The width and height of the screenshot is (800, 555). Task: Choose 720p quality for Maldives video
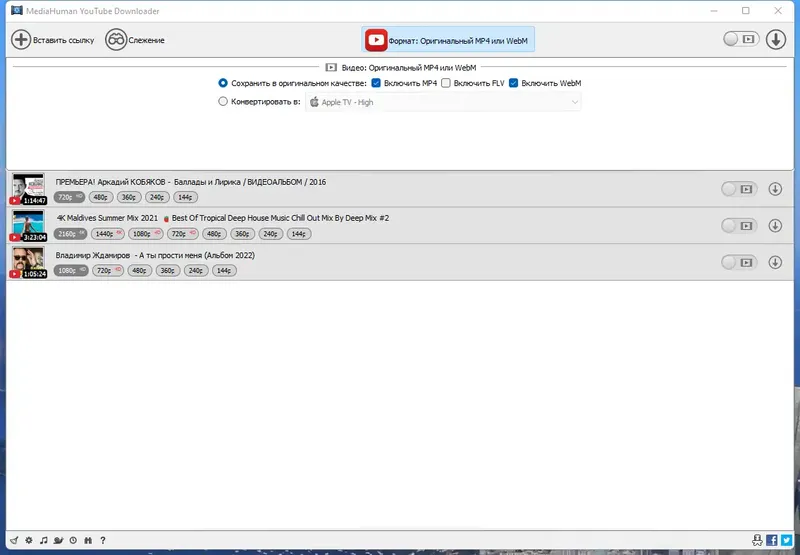pyautogui.click(x=182, y=234)
